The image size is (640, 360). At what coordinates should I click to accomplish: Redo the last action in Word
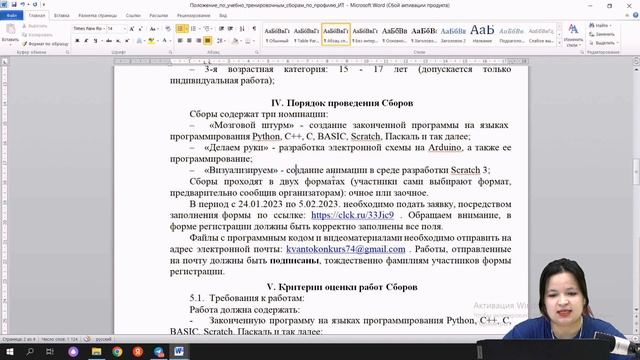tap(35, 4)
